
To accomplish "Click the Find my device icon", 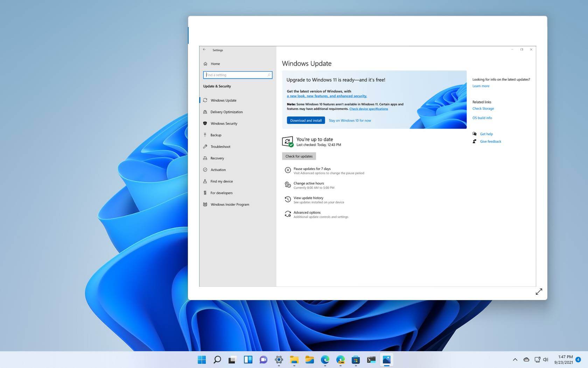I will coord(205,181).
